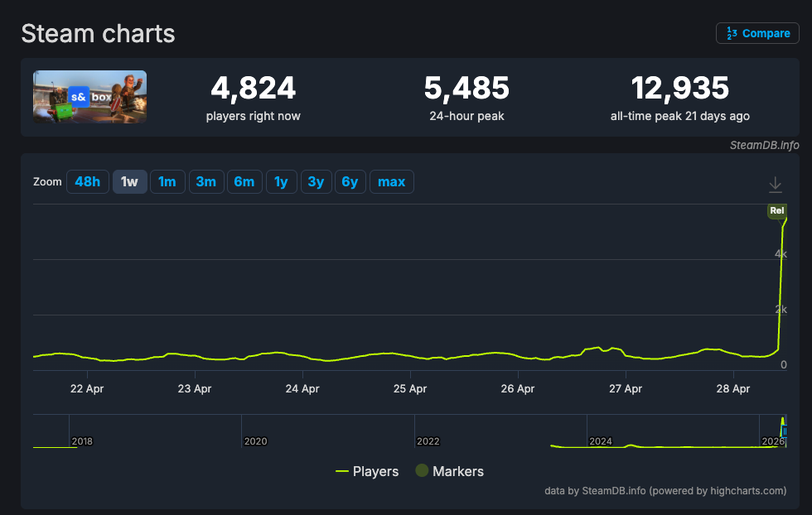Click the chart download arrow icon

pyautogui.click(x=776, y=185)
